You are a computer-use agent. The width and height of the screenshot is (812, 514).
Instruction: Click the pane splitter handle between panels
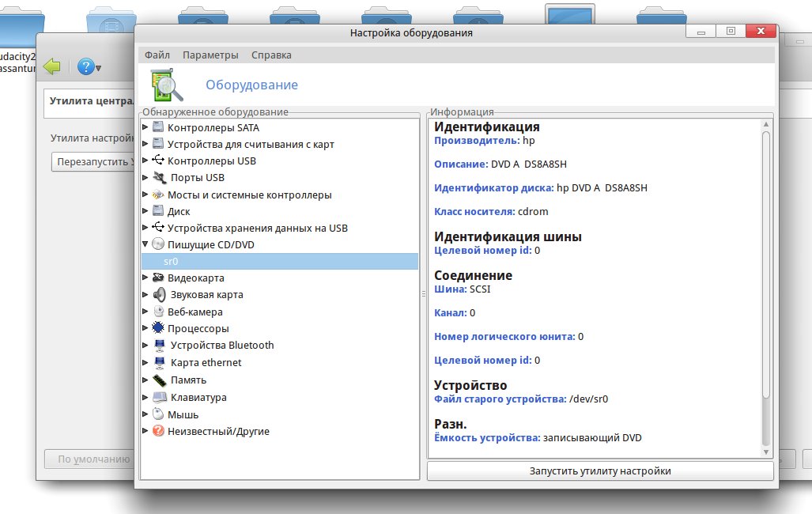tap(423, 294)
